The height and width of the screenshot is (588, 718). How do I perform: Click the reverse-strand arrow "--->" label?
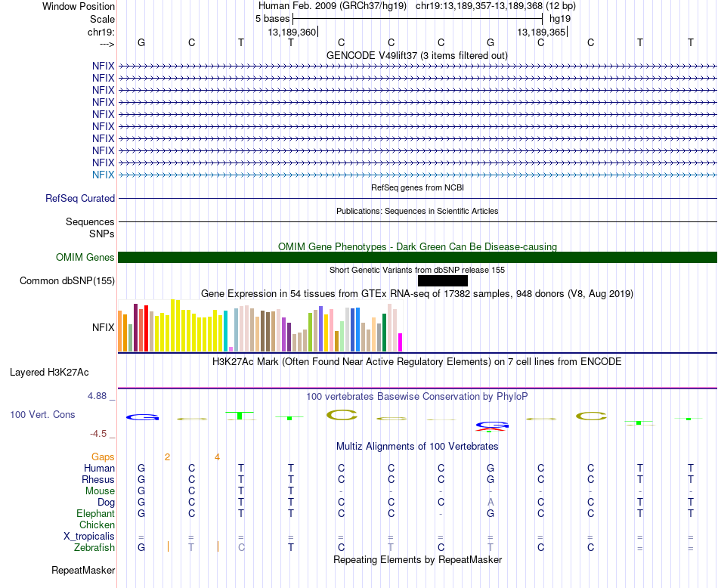(x=107, y=44)
